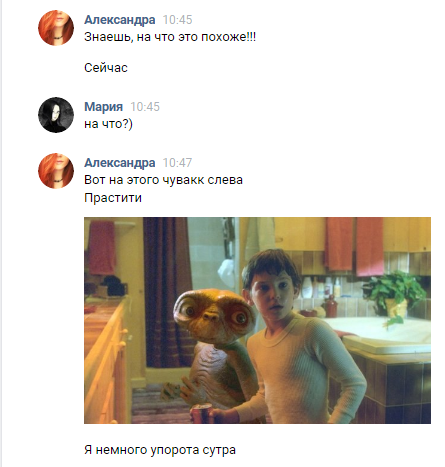Open the Мария sender name link
445x467 pixels.
pos(103,107)
